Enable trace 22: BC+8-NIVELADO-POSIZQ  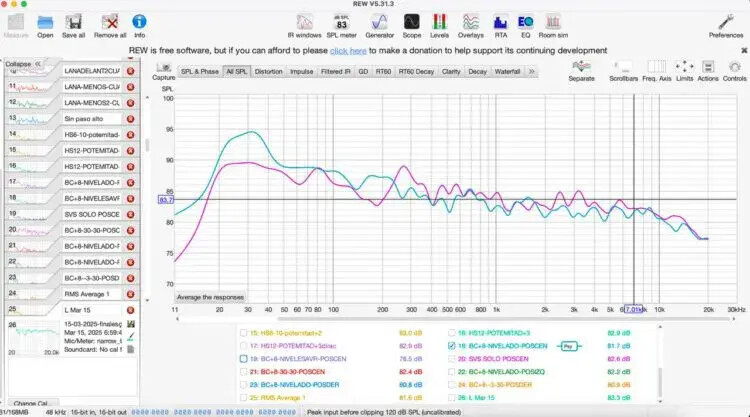pos(452,372)
